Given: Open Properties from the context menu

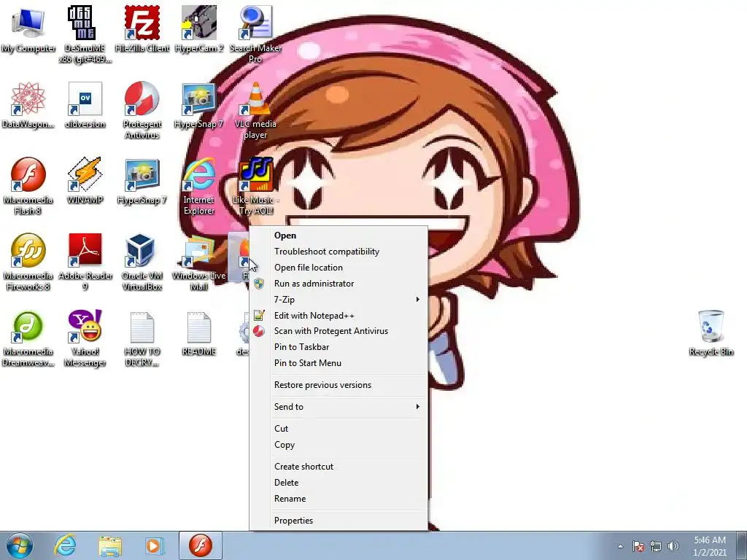Looking at the screenshot, I should 338,521.
